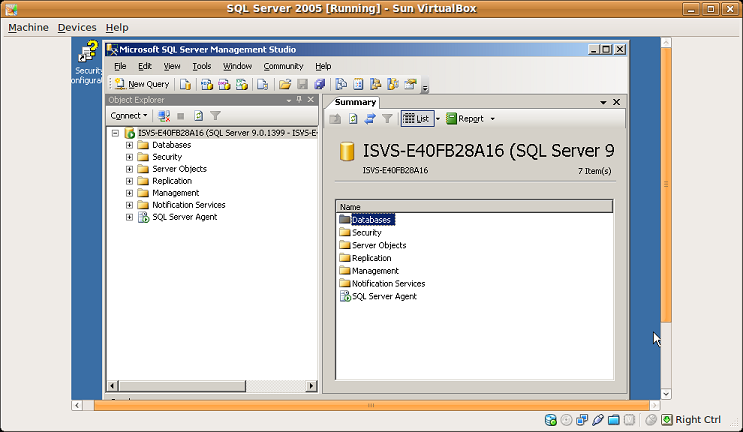Open the Report dropdown arrow
Image resolution: width=743 pixels, height=432 pixels.
point(492,119)
